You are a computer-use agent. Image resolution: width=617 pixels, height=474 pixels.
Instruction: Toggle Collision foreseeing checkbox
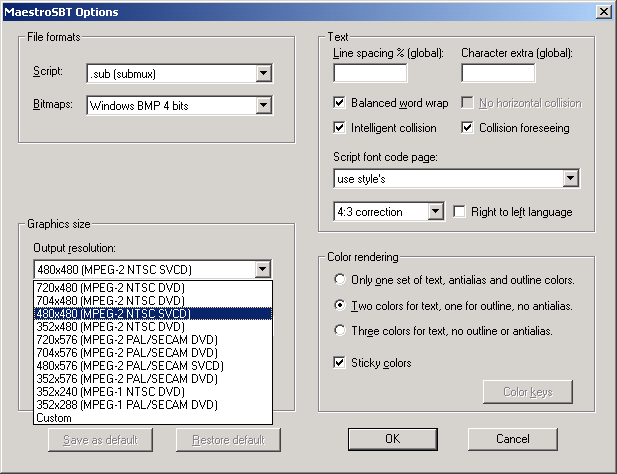[x=468, y=128]
